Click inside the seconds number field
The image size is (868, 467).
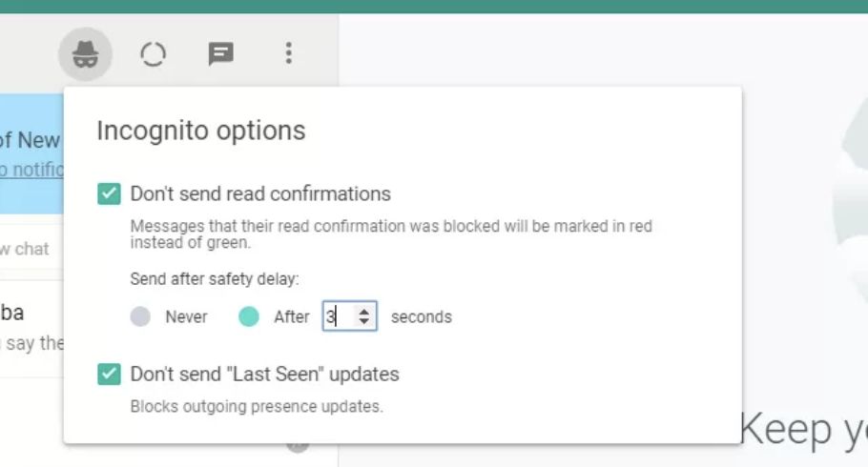(339, 316)
